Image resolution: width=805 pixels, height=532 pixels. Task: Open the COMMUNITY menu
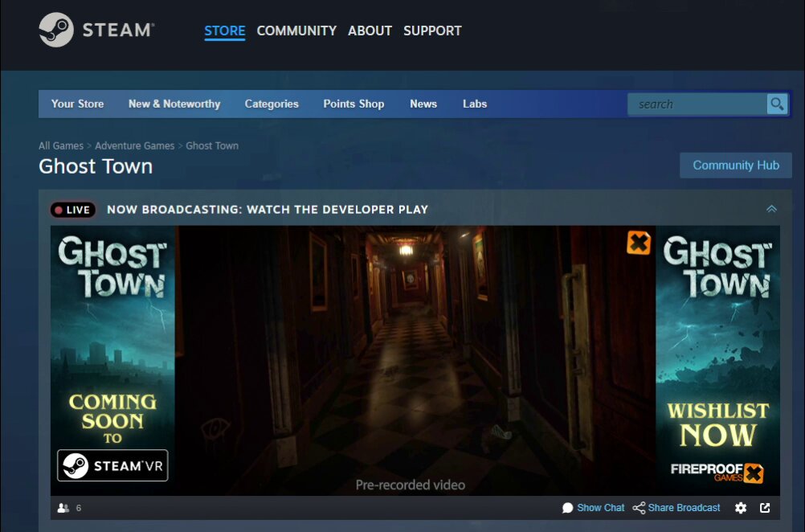click(296, 31)
